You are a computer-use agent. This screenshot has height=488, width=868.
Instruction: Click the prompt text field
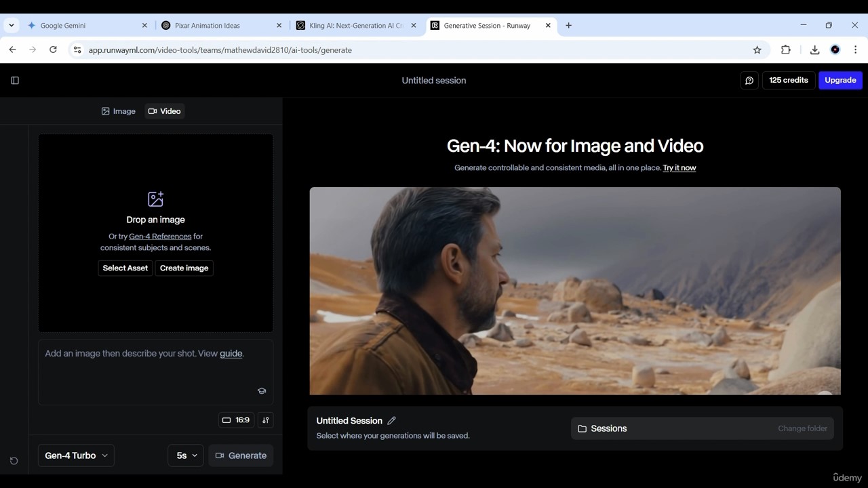coord(155,372)
